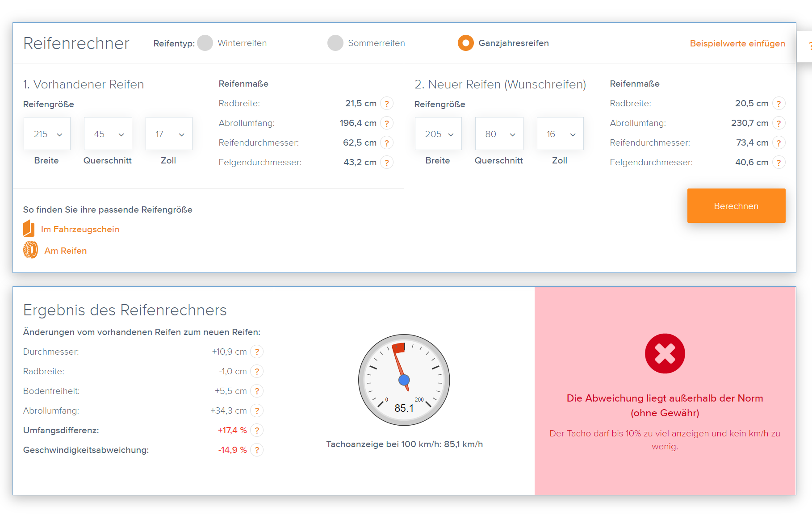This screenshot has width=812, height=515.
Task: Open the Im Fahrzeugschein link
Action: click(80, 229)
